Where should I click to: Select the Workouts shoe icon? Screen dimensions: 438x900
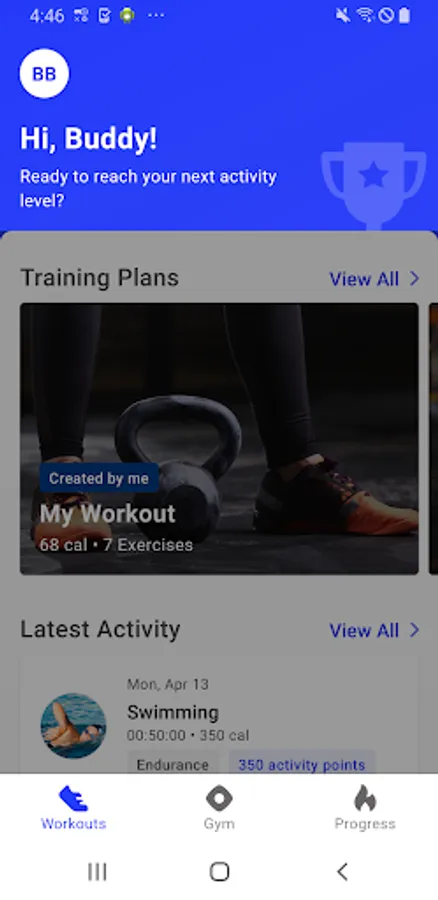point(73,798)
